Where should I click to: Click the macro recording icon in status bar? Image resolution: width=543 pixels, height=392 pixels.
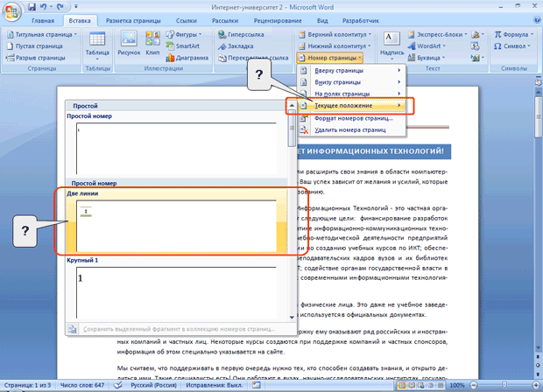[x=257, y=385]
